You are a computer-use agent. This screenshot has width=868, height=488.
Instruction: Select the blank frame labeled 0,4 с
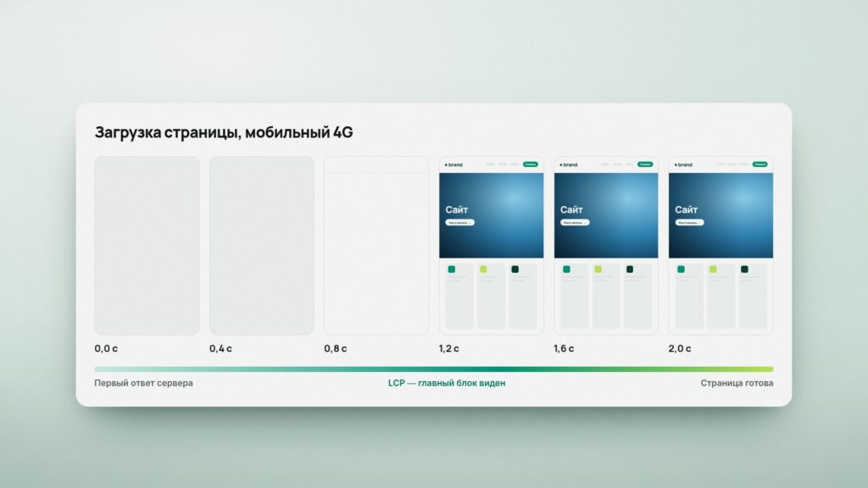pos(262,245)
